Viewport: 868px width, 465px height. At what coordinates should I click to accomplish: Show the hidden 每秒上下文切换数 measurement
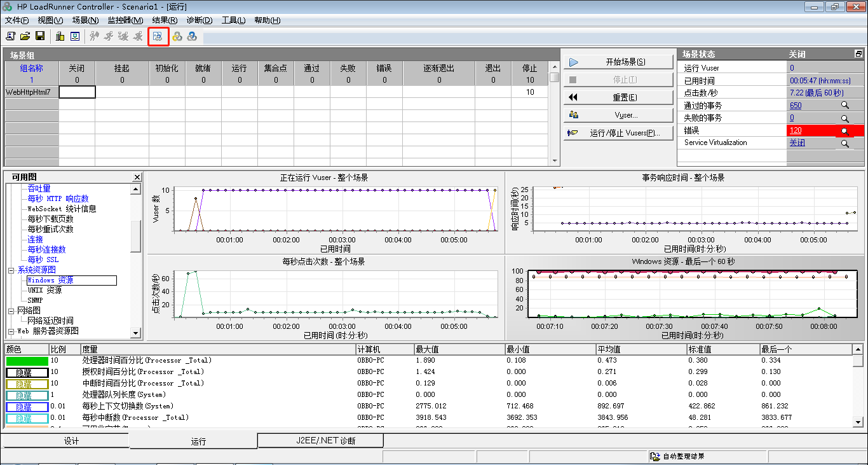pos(27,406)
